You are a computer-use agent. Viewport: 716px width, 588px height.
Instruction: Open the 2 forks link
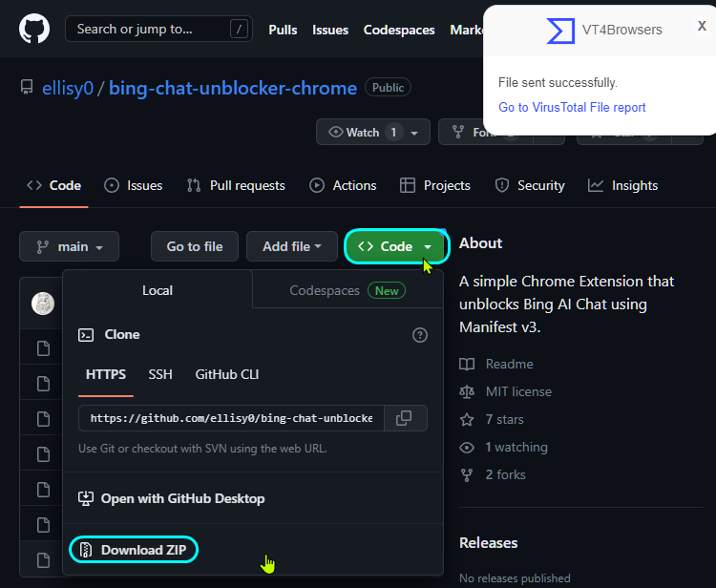coord(505,474)
